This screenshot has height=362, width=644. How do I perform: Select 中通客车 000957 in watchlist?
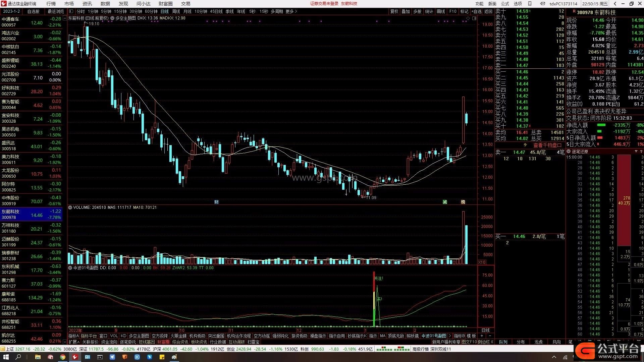[x=31, y=22]
